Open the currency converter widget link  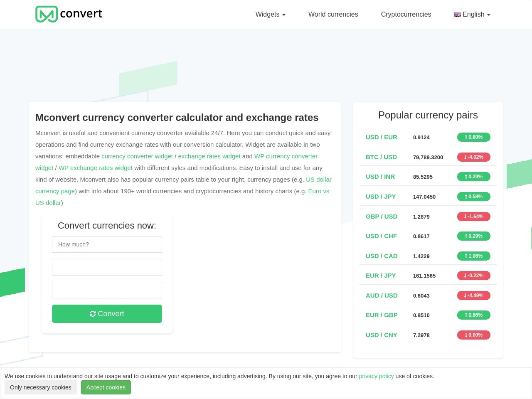pos(137,156)
